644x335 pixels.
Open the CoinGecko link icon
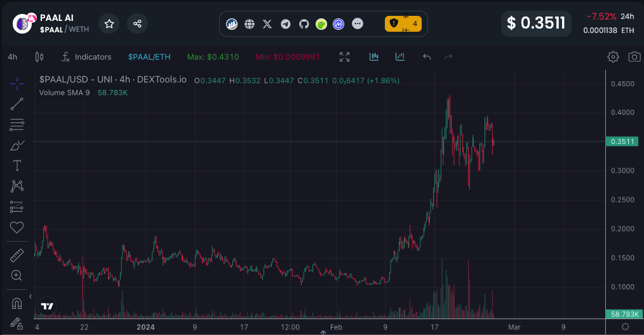321,24
